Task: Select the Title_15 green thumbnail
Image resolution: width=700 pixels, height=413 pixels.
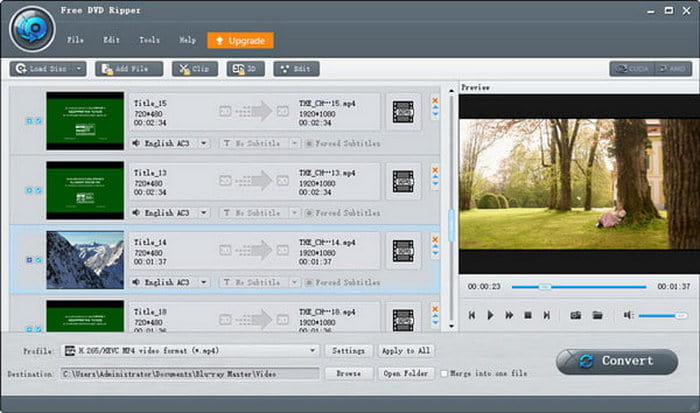Action: 85,121
